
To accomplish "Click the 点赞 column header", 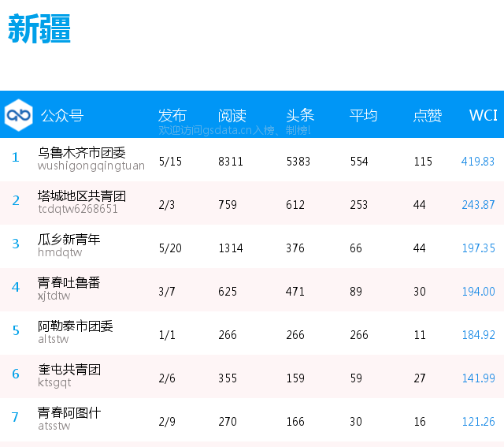I will pyautogui.click(x=428, y=116).
